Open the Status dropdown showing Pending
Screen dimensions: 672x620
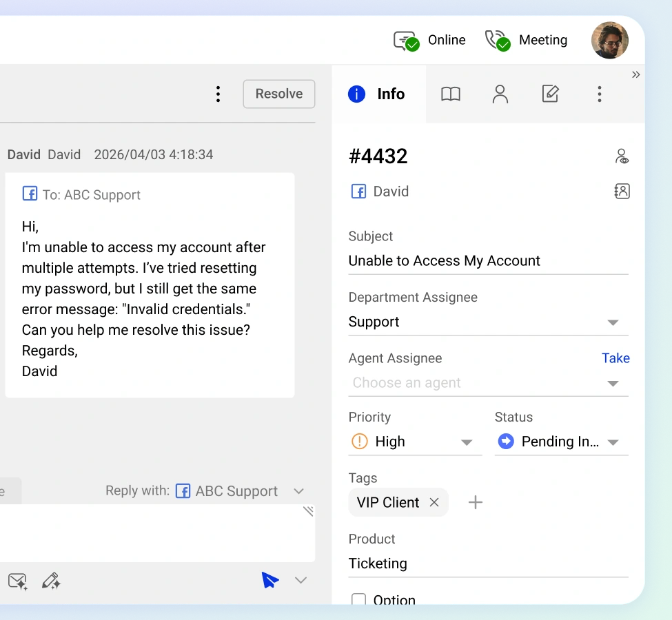pyautogui.click(x=613, y=442)
